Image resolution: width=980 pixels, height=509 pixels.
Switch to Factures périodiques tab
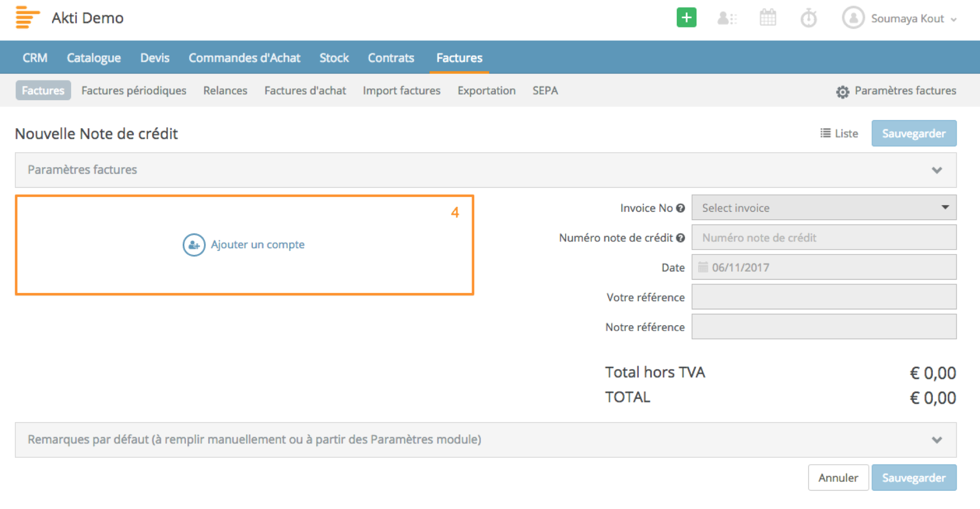133,90
